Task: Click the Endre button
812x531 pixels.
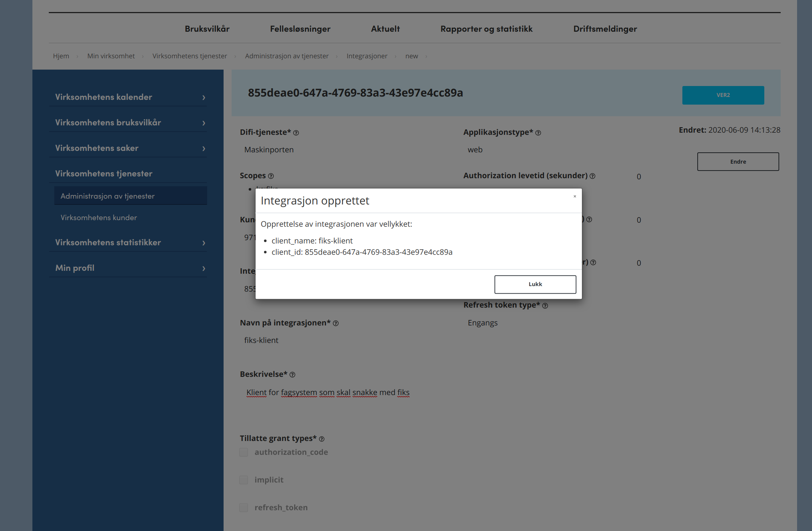Action: [x=738, y=161]
